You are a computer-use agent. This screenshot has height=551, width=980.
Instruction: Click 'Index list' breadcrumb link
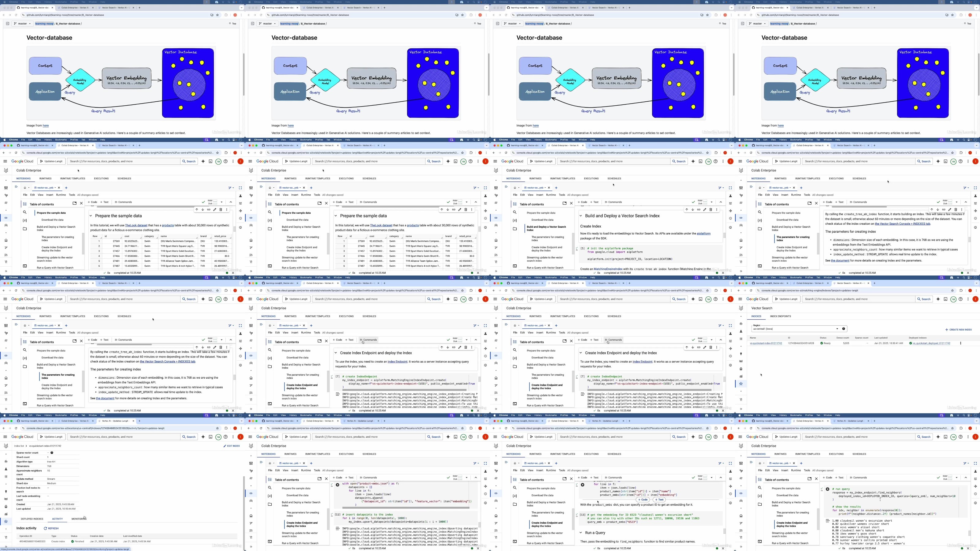pyautogui.click(x=19, y=446)
